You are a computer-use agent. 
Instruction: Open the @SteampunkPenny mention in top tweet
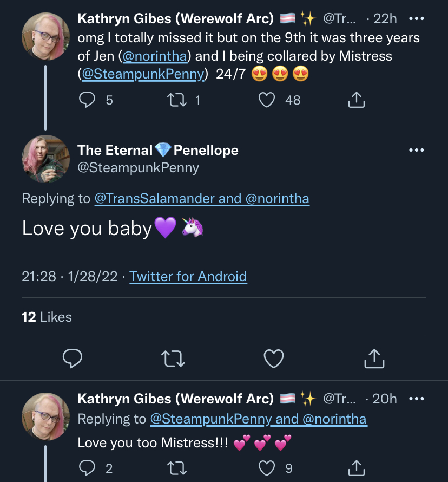[143, 74]
